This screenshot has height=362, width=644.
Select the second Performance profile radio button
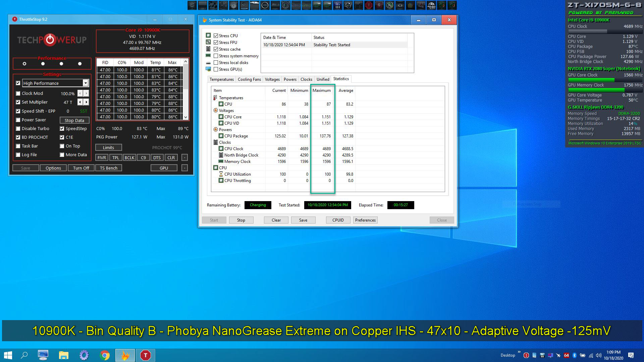click(x=43, y=64)
